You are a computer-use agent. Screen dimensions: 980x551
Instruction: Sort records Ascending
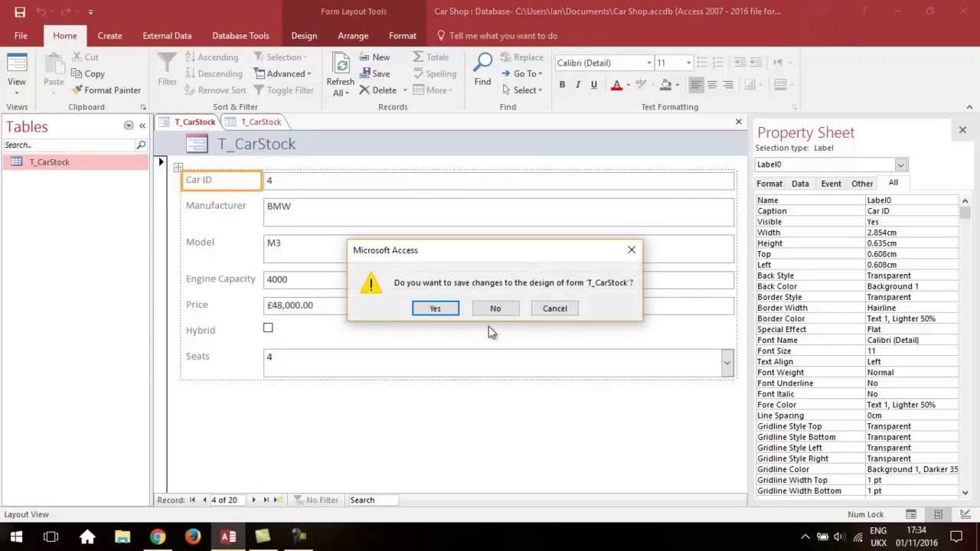point(211,57)
